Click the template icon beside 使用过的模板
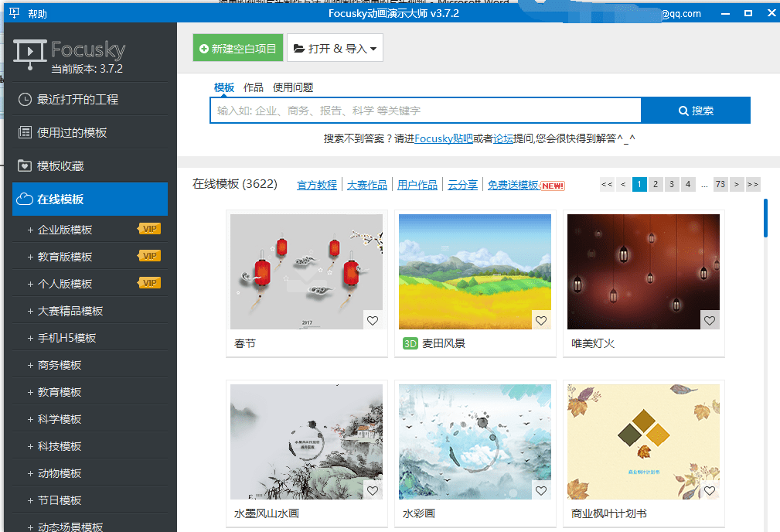 [x=25, y=132]
